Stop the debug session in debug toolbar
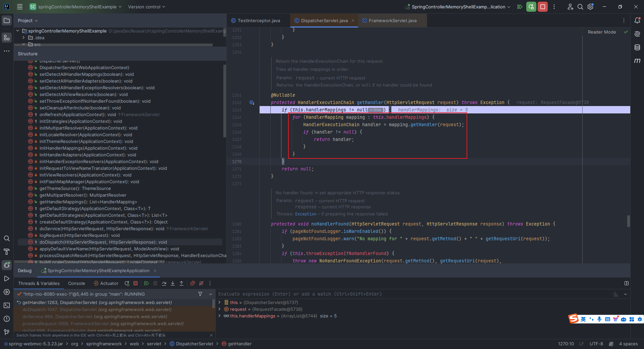 (x=136, y=283)
